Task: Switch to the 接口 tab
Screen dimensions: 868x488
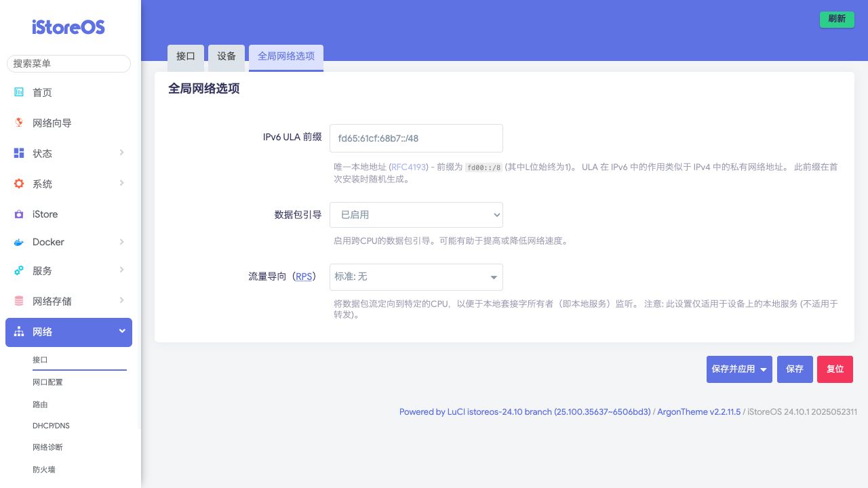Action: (x=185, y=56)
